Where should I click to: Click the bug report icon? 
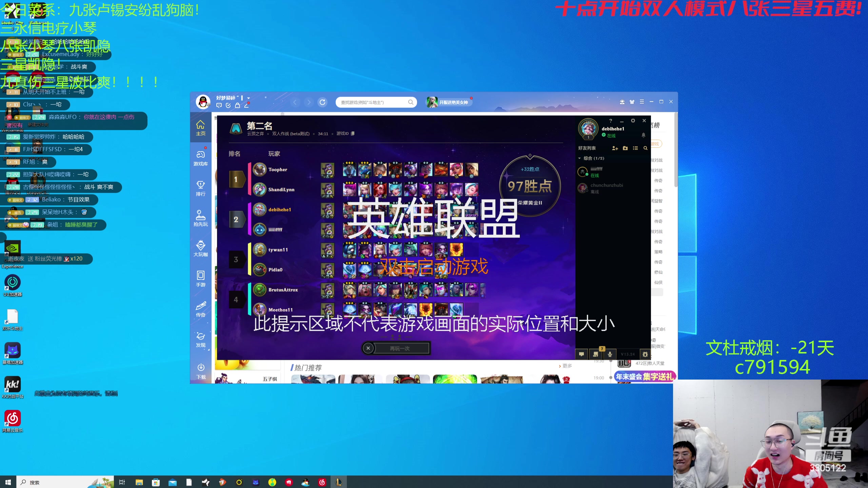(x=645, y=354)
